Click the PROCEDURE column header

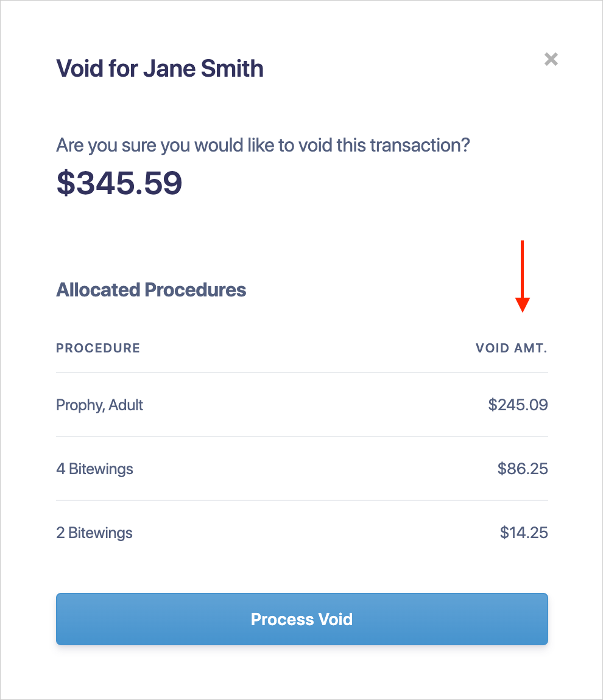pyautogui.click(x=98, y=348)
